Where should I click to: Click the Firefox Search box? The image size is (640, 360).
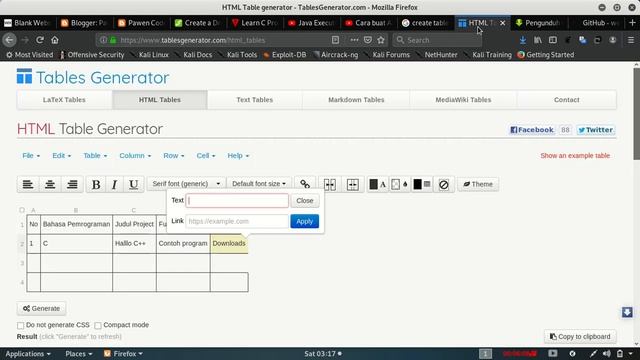point(437,40)
